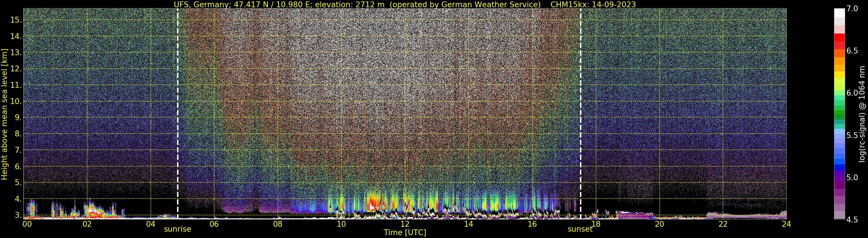Click the time axis tick '04'
Screen dimensions: 868x238
point(151,224)
